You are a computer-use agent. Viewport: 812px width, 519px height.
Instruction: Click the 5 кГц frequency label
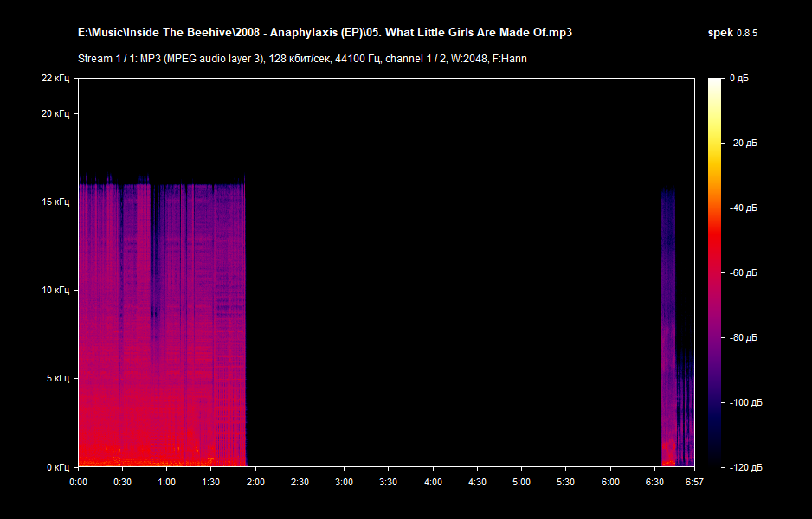coord(57,378)
